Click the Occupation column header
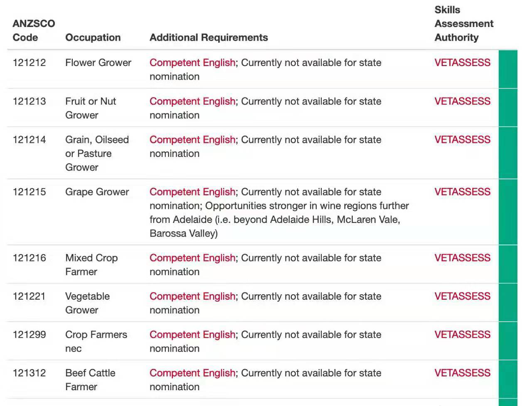 coord(93,37)
